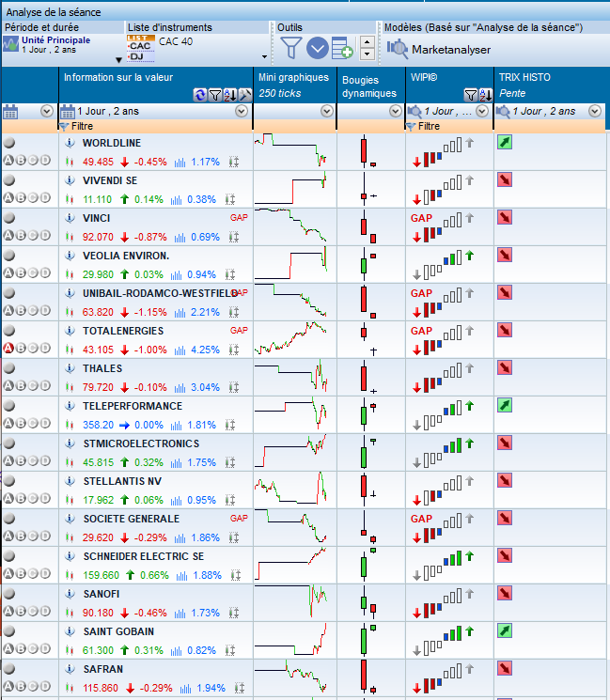Click the WIPI column filter funnel icon
The image size is (610, 700).
coord(471,95)
